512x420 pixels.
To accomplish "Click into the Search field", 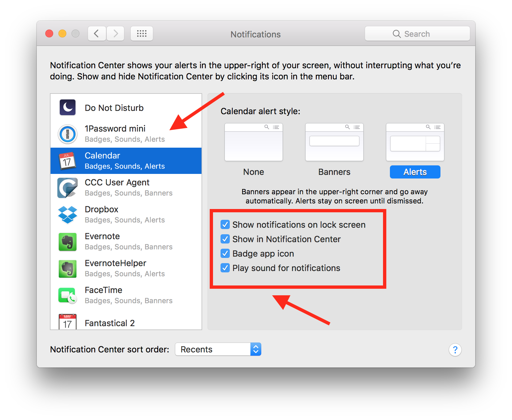I will pyautogui.click(x=417, y=33).
